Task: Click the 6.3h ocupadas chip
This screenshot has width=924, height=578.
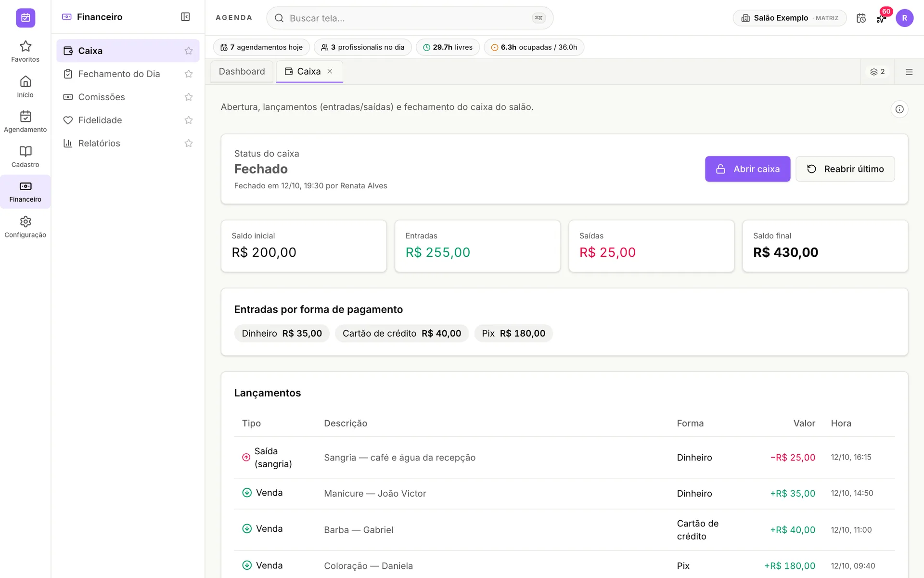Action: (x=534, y=47)
